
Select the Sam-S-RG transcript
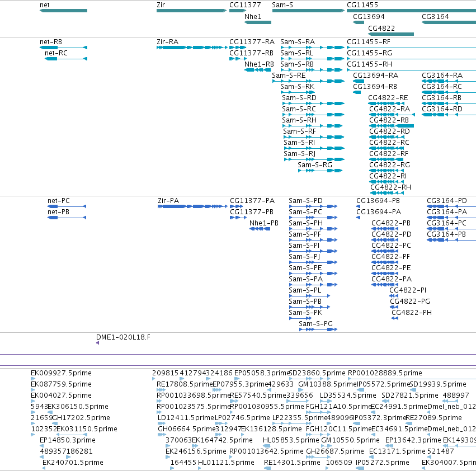[x=321, y=171]
